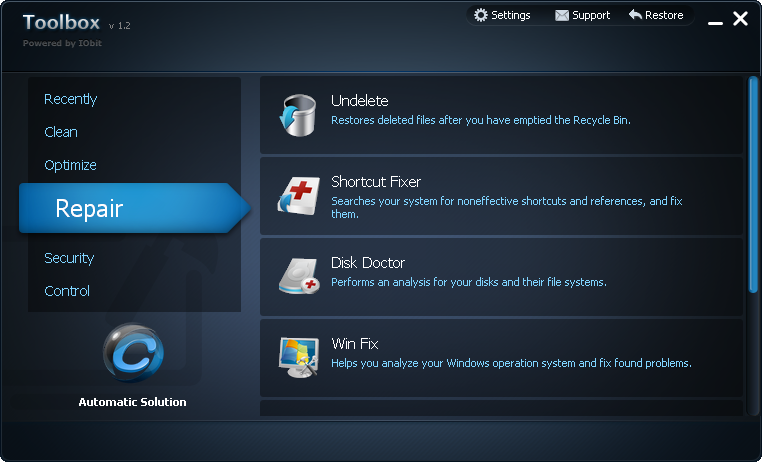This screenshot has width=762, height=462.
Task: Click 'Performs an analysis for your disks' text
Action: (468, 282)
